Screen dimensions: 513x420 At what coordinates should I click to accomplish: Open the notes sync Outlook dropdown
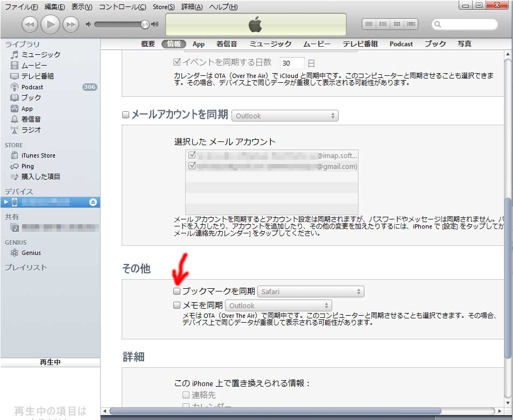[278, 305]
